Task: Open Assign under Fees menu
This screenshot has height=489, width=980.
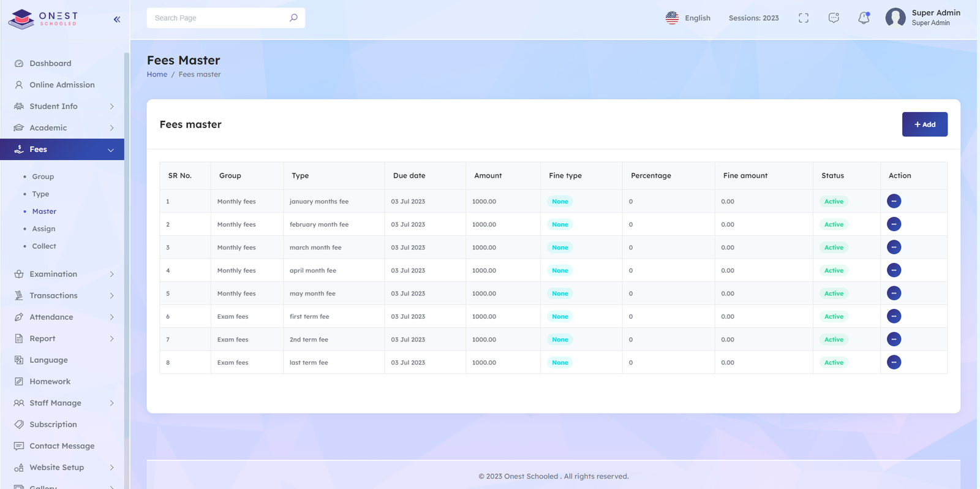Action: point(43,229)
